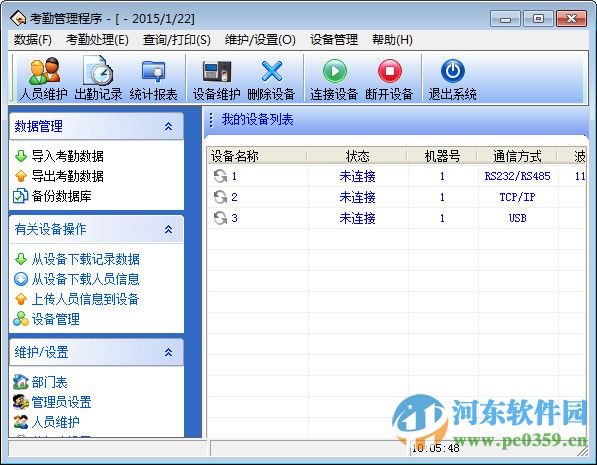Click 退出系统 power icon
This screenshot has height=465, width=597.
tap(452, 71)
